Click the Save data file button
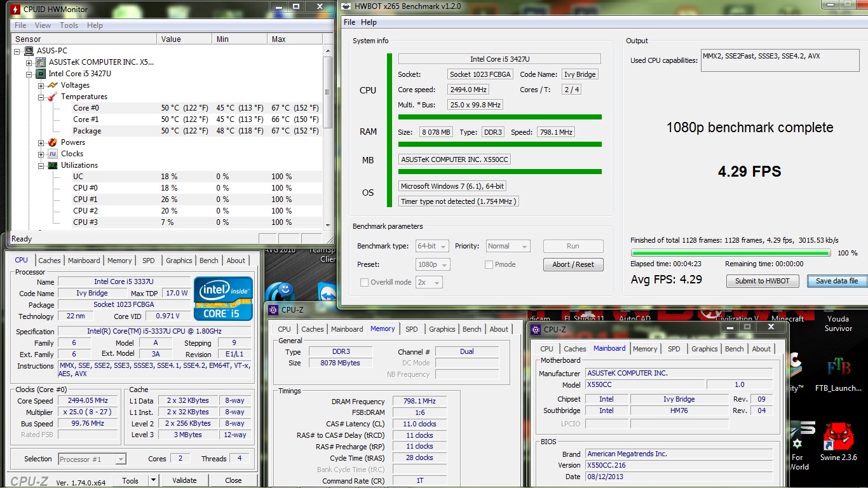Viewport: 868px width, 488px height. click(837, 281)
